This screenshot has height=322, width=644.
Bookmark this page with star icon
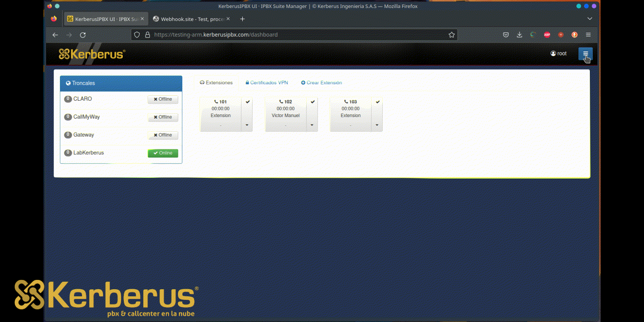coord(452,35)
